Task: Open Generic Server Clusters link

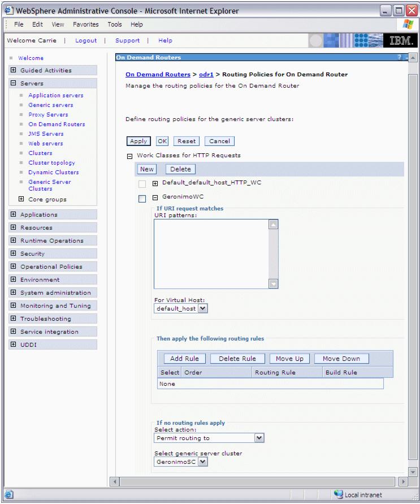Action: tap(49, 185)
